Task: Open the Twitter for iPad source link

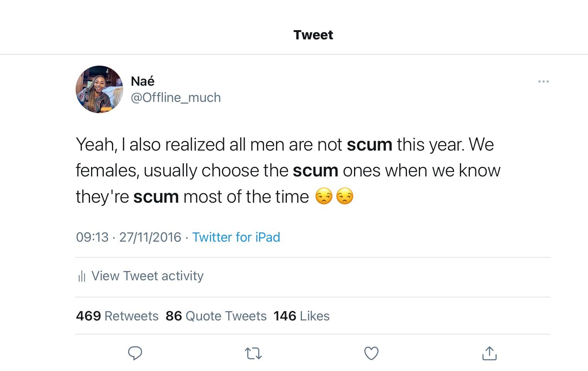Action: tap(236, 237)
